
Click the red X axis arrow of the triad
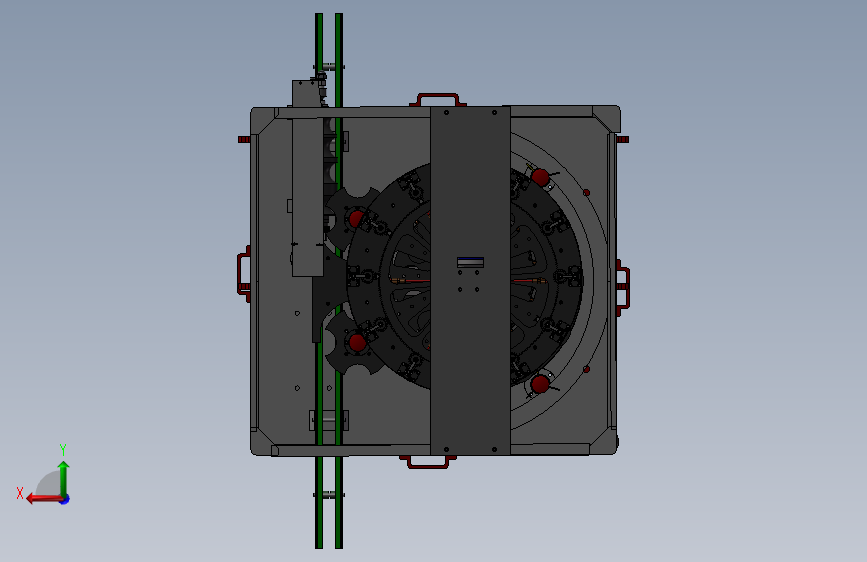click(x=44, y=499)
